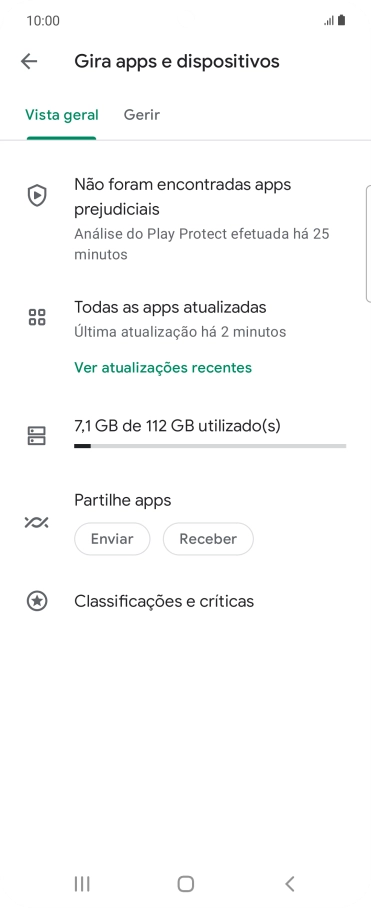Screen dimensions: 371x908
Task: Tap the ratings star icon
Action: coord(37,601)
